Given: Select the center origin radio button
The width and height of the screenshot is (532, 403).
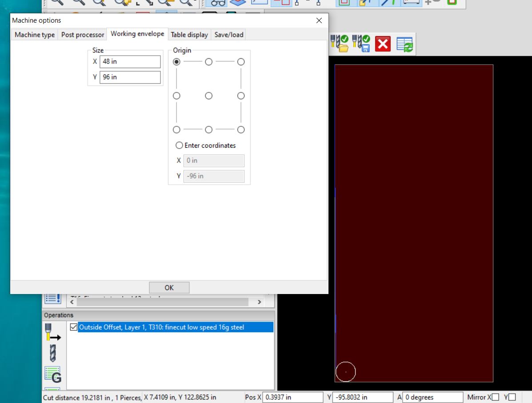Looking at the screenshot, I should pos(208,96).
